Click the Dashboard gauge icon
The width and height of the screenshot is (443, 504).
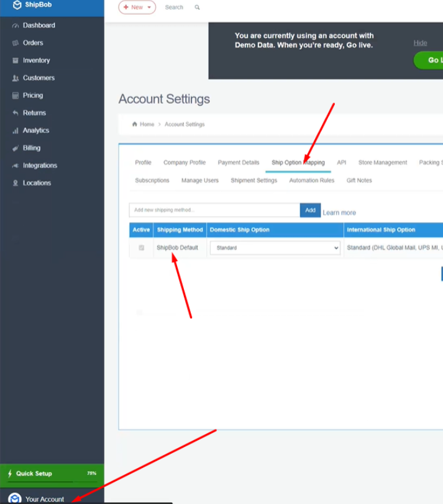click(x=16, y=25)
